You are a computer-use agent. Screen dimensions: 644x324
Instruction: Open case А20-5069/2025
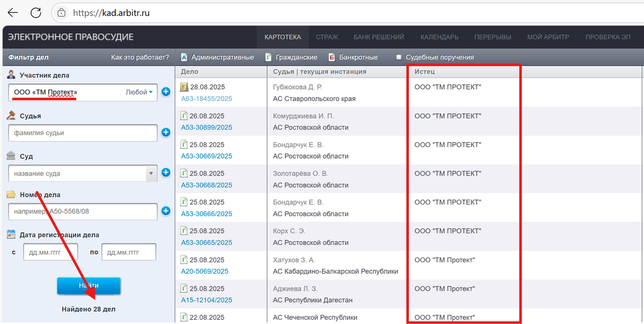coord(204,271)
